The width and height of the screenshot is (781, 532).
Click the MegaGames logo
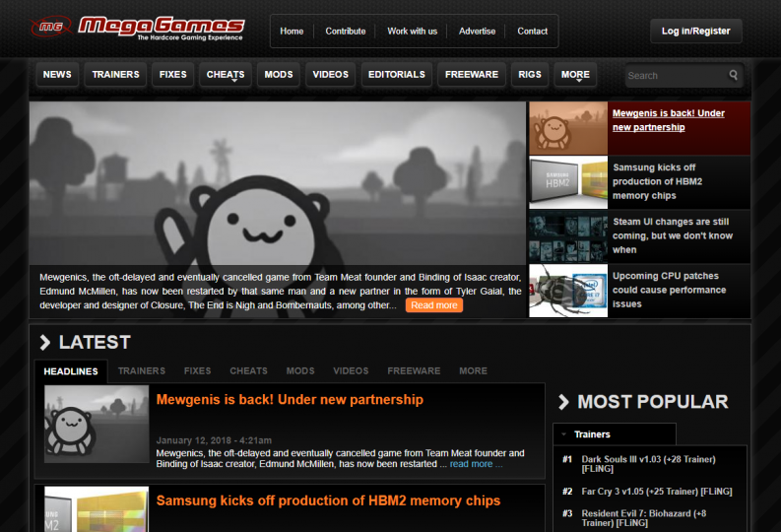138,28
